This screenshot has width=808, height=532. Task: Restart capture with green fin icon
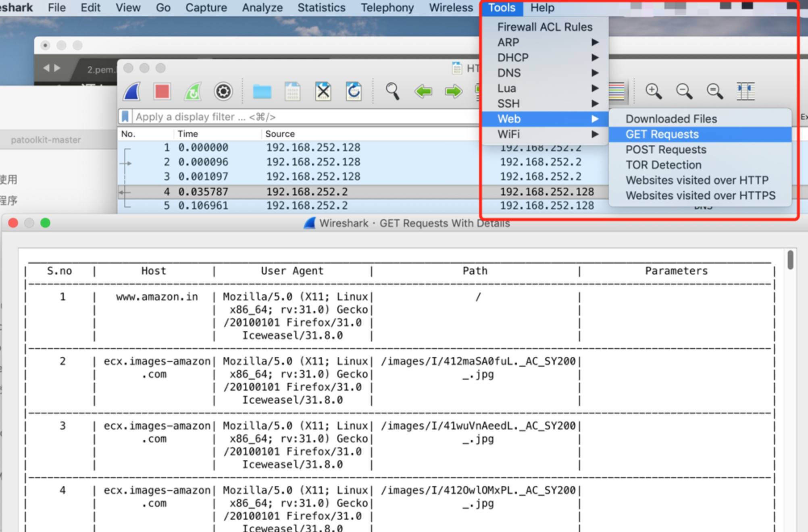point(193,91)
